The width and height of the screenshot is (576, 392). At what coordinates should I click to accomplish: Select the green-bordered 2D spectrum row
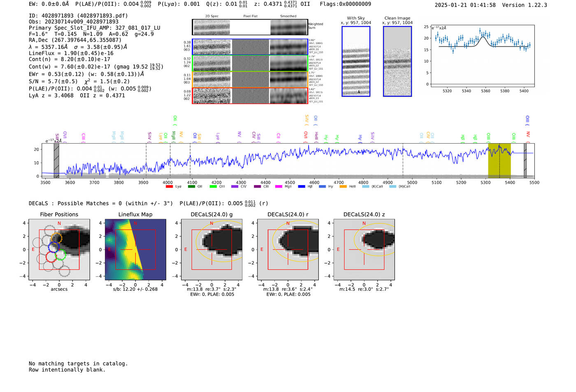pyautogui.click(x=250, y=63)
